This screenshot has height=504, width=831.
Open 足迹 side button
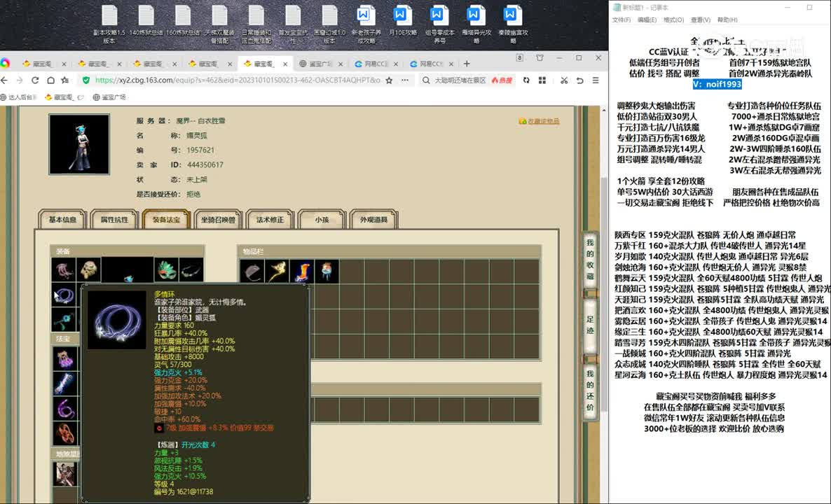[x=590, y=325]
